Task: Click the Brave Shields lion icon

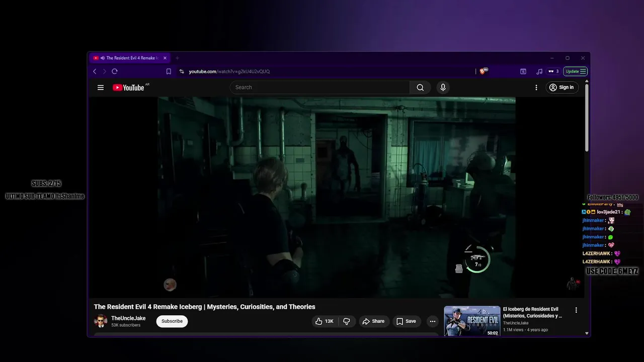Action: pyautogui.click(x=483, y=71)
